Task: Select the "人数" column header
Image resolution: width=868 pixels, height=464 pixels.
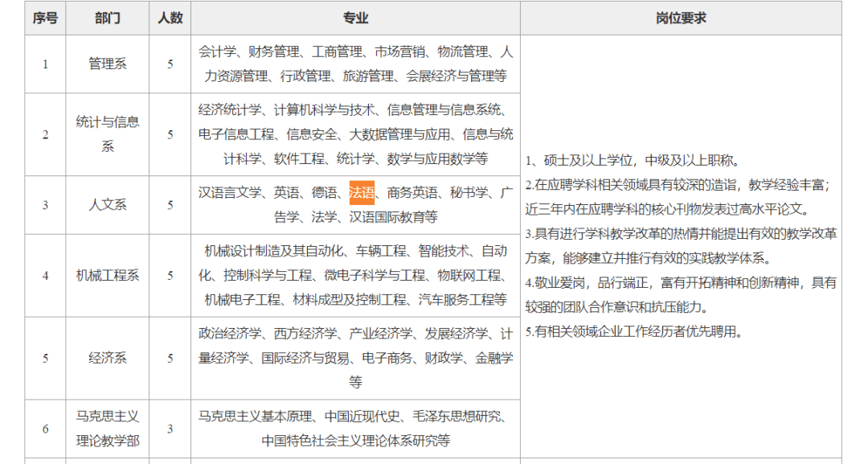Action: pos(170,18)
